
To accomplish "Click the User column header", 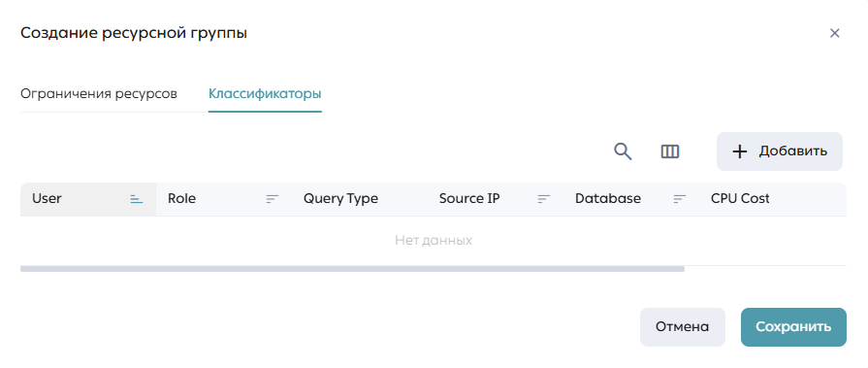I will click(x=88, y=199).
